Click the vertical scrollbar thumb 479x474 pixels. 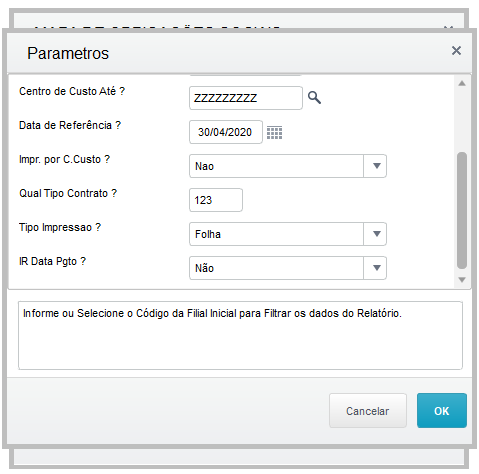point(462,210)
